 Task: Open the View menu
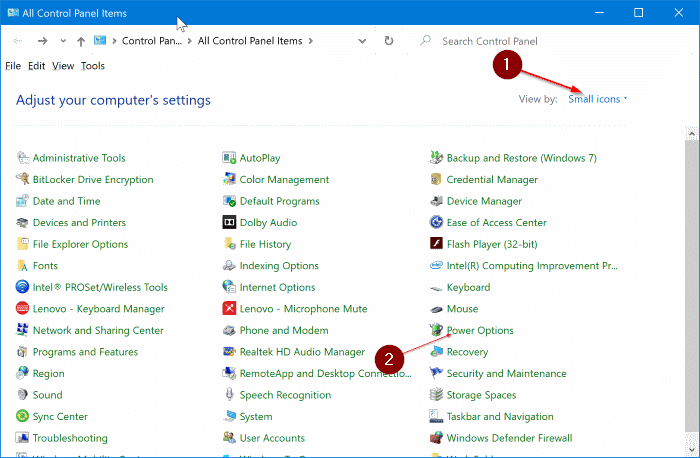point(63,66)
